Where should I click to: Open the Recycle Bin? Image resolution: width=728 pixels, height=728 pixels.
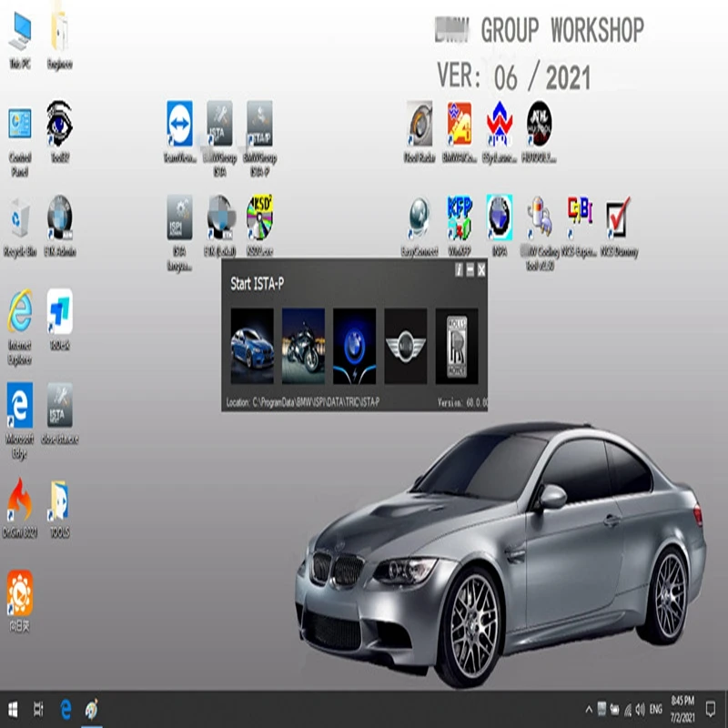(x=19, y=227)
